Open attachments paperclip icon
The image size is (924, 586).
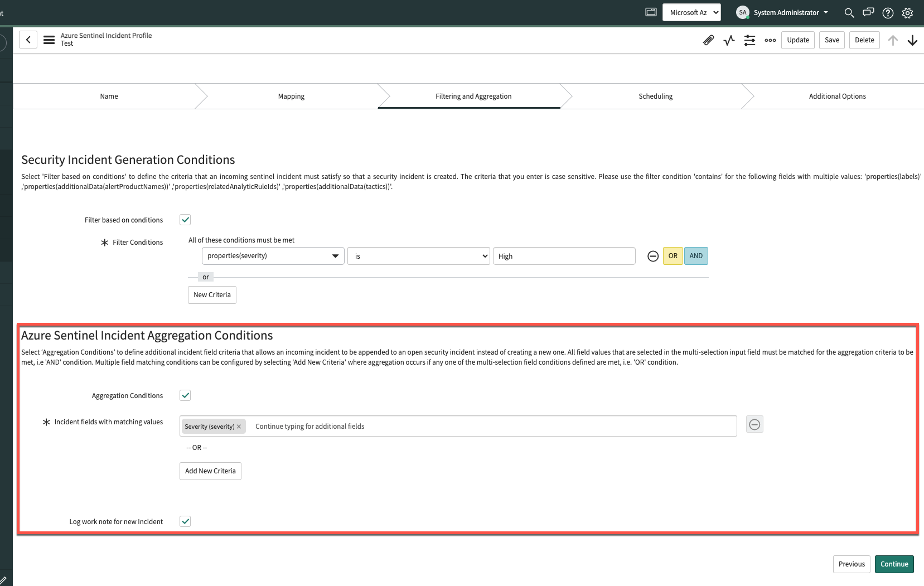pyautogui.click(x=708, y=40)
